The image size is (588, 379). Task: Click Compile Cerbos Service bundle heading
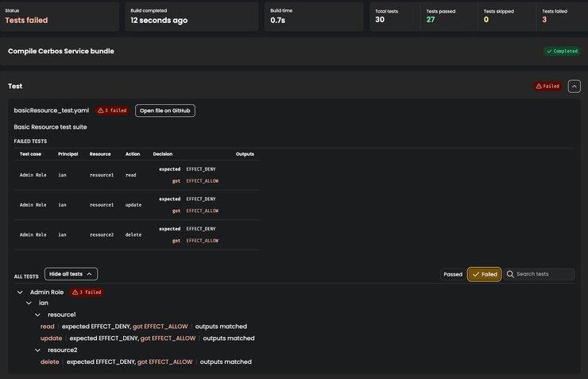[x=60, y=51]
